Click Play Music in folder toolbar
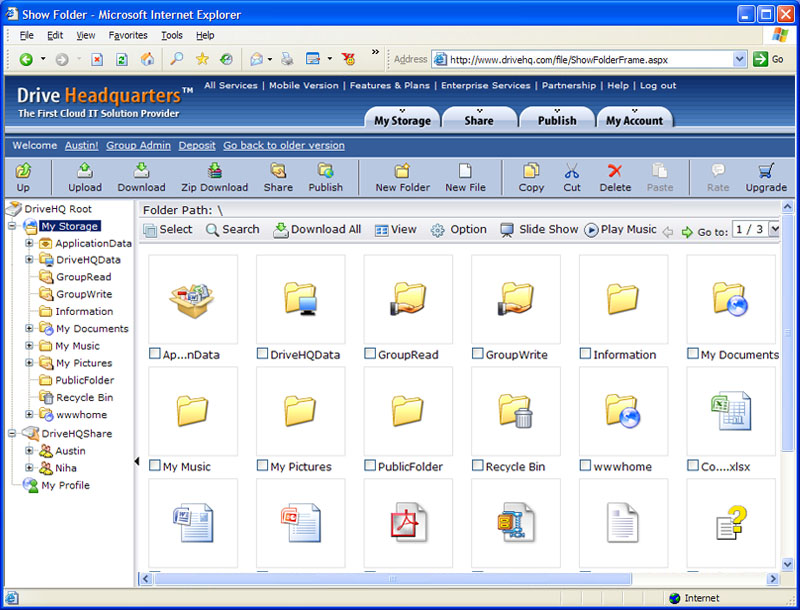This screenshot has width=800, height=610. click(x=620, y=230)
